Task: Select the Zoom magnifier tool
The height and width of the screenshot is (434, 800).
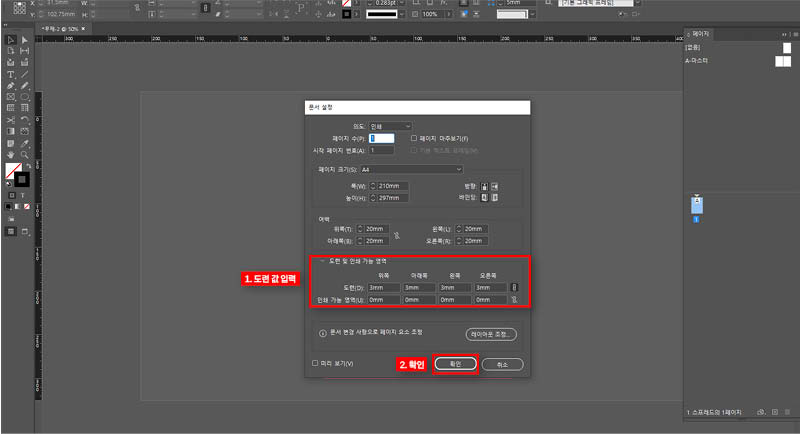Action: (24, 155)
